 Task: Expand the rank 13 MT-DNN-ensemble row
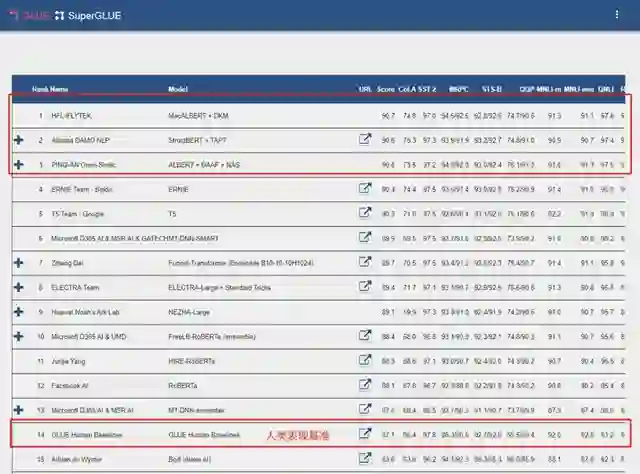tap(18, 410)
